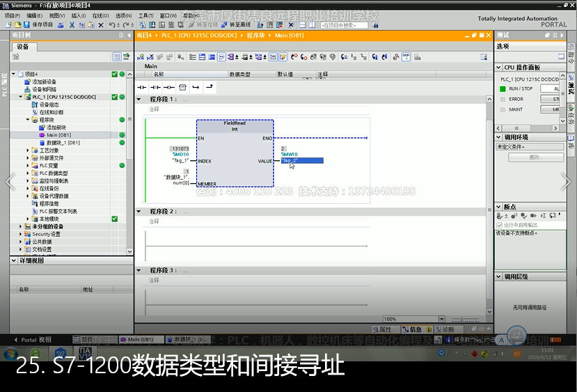Viewport: 577px width, 392px height.
Task: Click the download to device icon
Action: [152, 25]
